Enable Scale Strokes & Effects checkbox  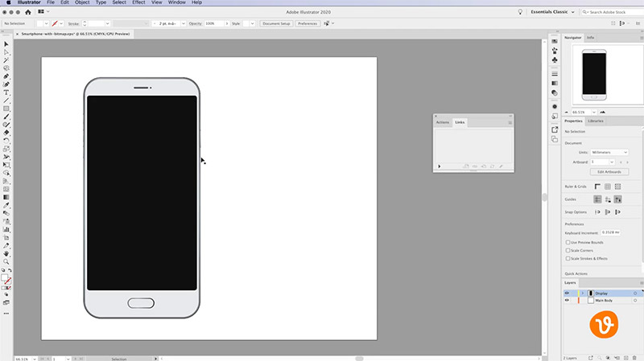pyautogui.click(x=568, y=258)
